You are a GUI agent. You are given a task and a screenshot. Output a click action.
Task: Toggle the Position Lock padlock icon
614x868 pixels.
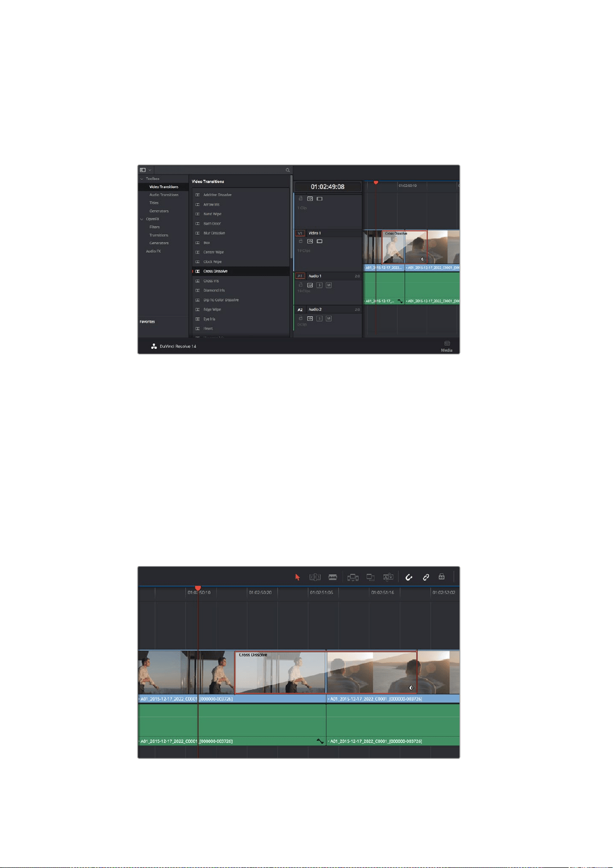(x=441, y=576)
